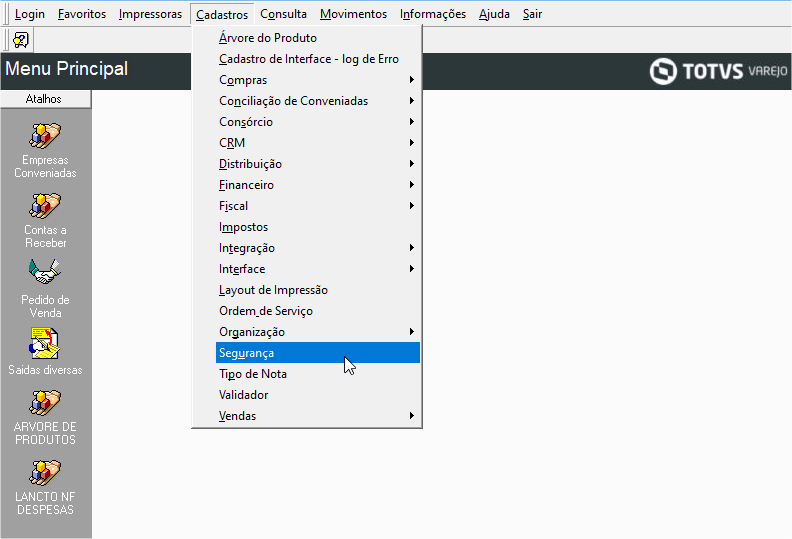
Task: Expand the Organização submenu
Action: [318, 332]
